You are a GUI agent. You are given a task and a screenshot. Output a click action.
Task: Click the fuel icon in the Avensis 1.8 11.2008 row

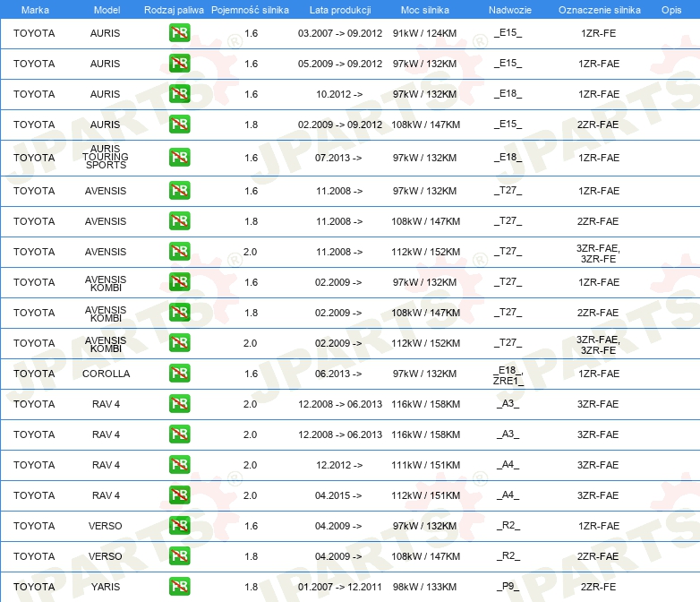[x=179, y=220]
